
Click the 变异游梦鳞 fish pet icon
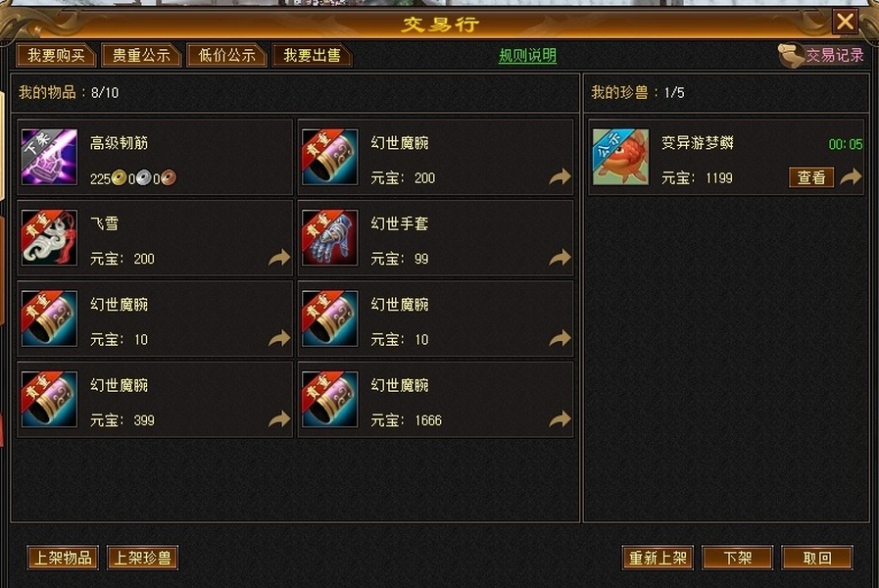click(620, 157)
